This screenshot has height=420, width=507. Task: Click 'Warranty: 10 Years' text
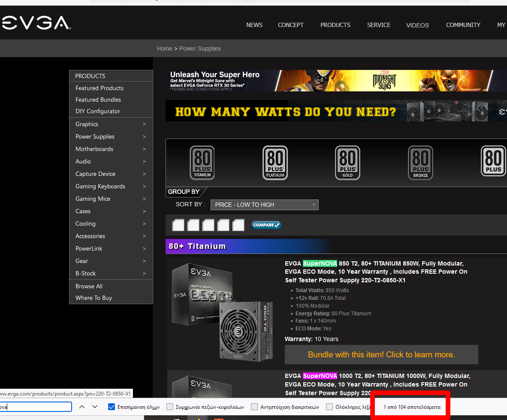pyautogui.click(x=311, y=339)
